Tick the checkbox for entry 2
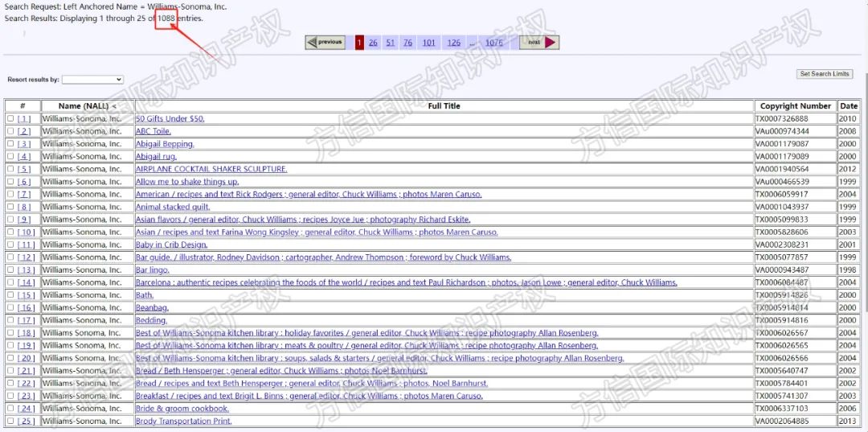 (x=10, y=131)
